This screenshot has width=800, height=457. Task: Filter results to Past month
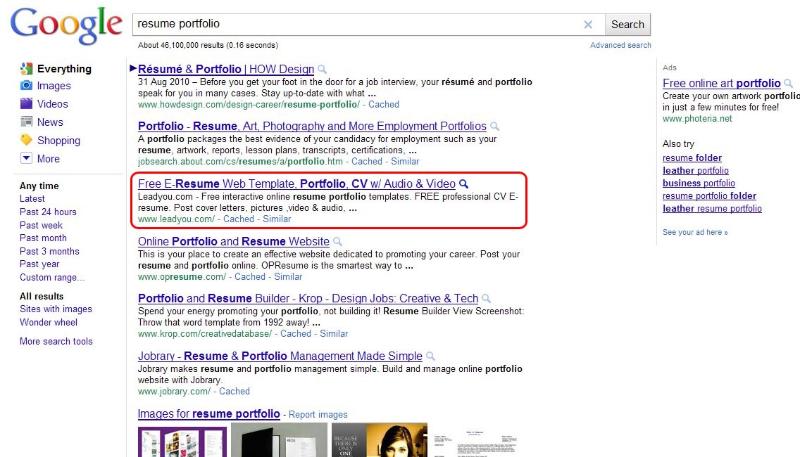[x=43, y=238]
